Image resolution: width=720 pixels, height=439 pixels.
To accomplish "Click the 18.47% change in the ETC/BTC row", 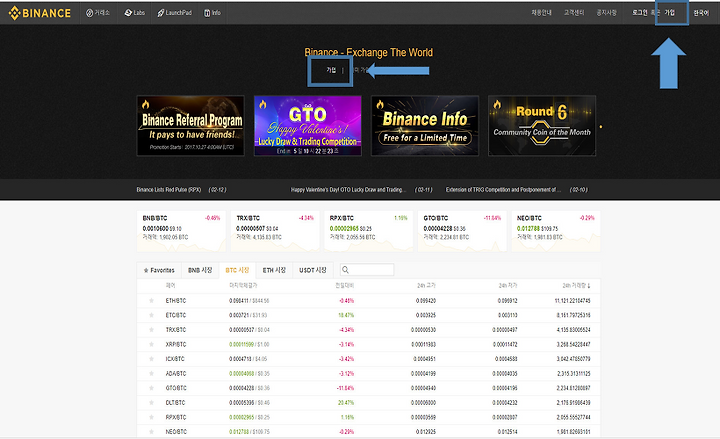I will (x=346, y=315).
